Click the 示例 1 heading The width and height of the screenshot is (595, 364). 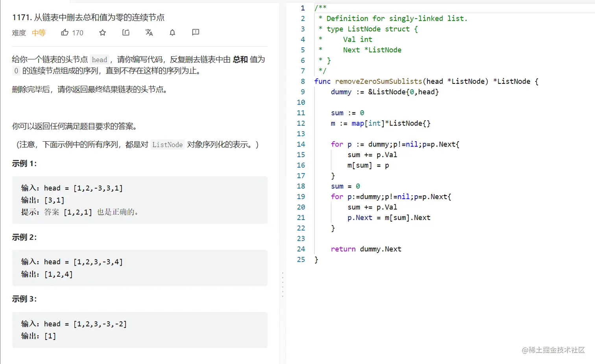(x=24, y=163)
